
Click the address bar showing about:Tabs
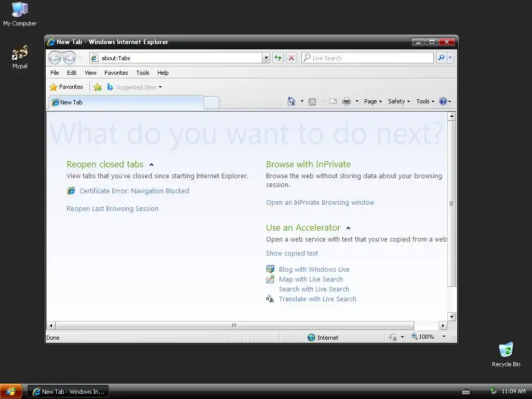[176, 58]
